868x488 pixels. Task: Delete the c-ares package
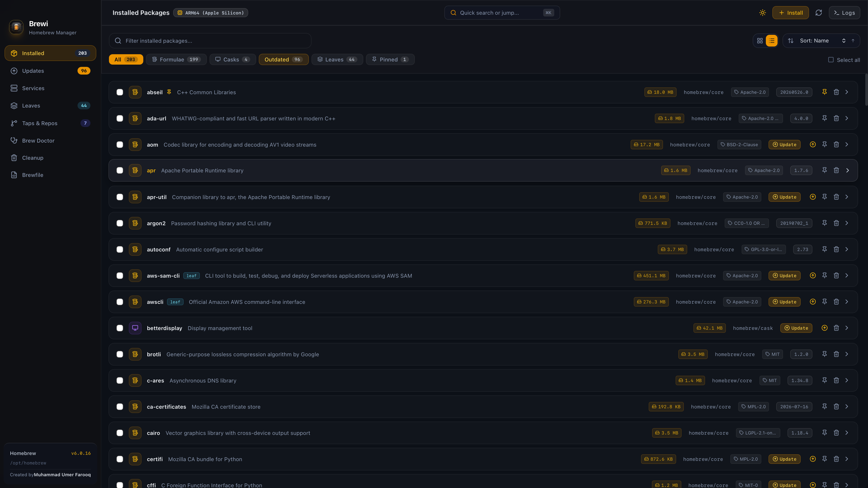pyautogui.click(x=836, y=380)
